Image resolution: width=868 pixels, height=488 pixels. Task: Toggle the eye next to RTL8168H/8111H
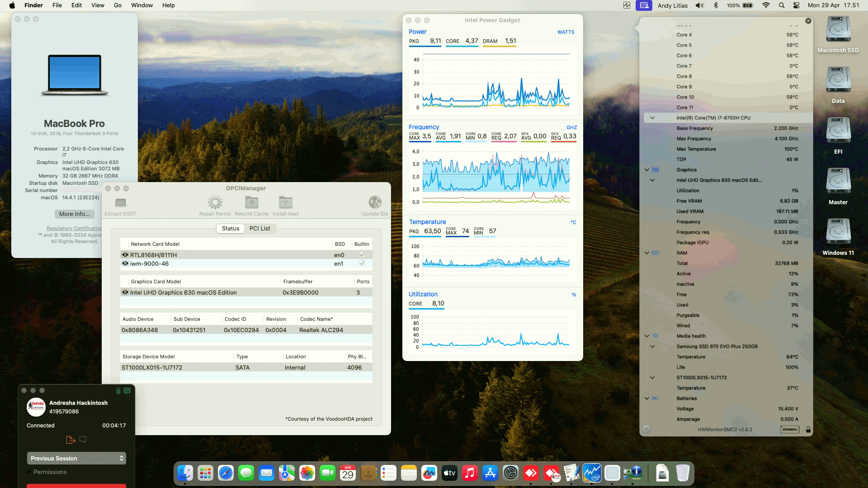(125, 254)
